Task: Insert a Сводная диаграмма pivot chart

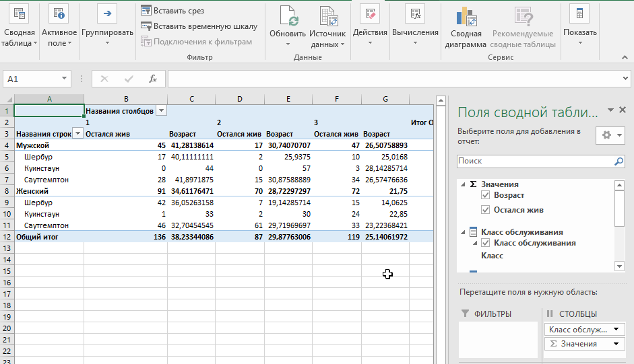Action: pyautogui.click(x=466, y=26)
